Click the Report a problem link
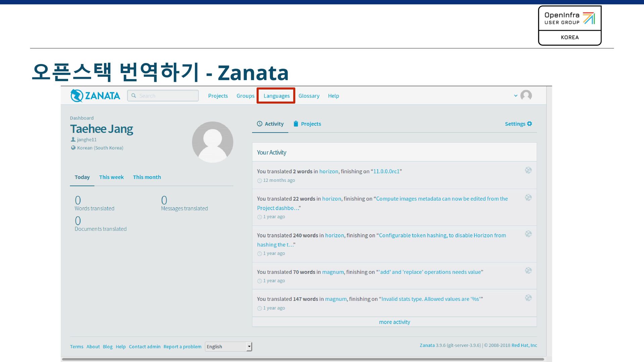The height and width of the screenshot is (362, 644). tap(182, 347)
